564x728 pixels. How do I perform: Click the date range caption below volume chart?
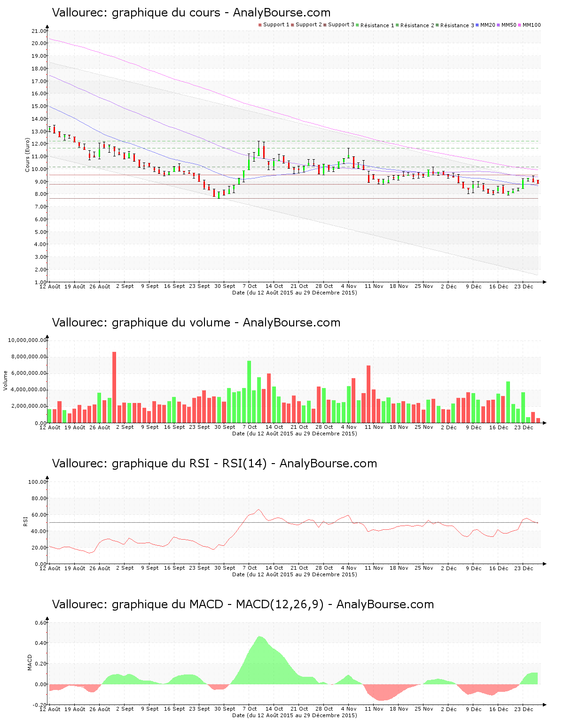tap(295, 434)
